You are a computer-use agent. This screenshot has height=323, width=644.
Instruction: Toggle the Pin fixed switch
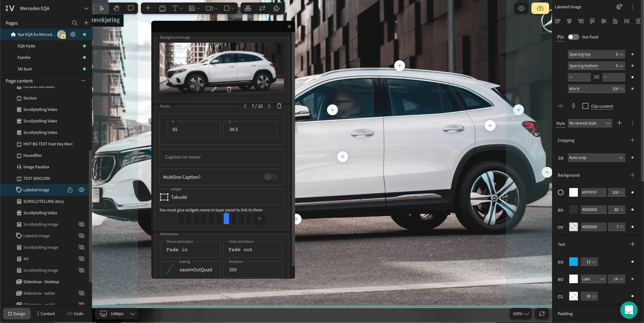click(573, 37)
